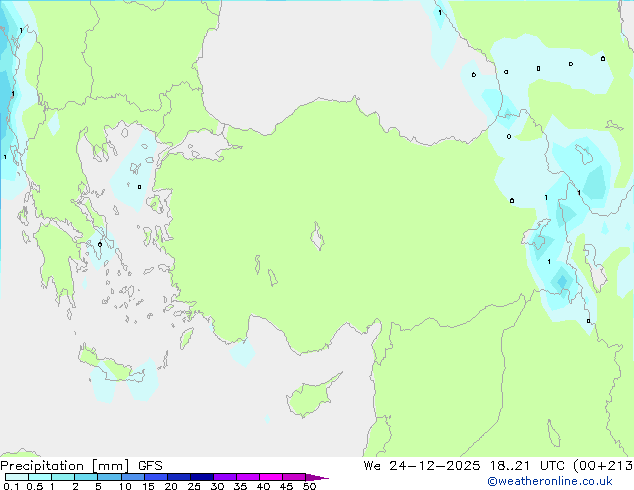
Task: Click the 5–10 mm legend swatch
Action: coord(109,477)
